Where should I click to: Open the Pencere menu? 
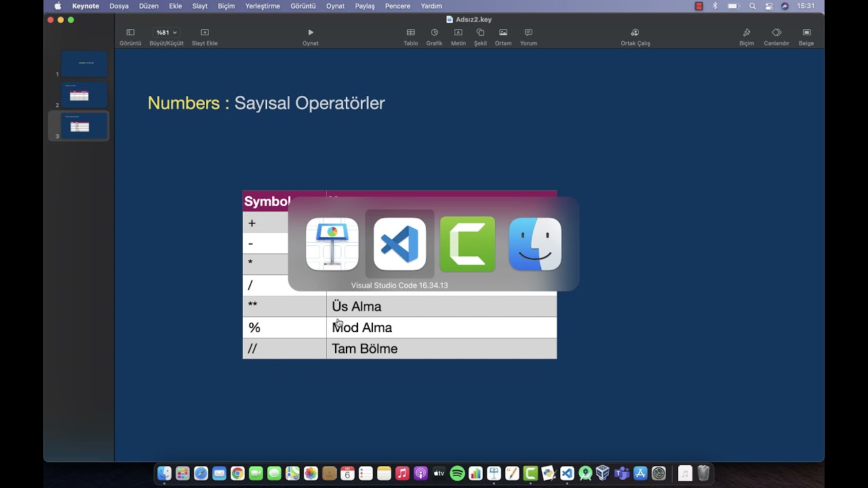click(x=397, y=6)
